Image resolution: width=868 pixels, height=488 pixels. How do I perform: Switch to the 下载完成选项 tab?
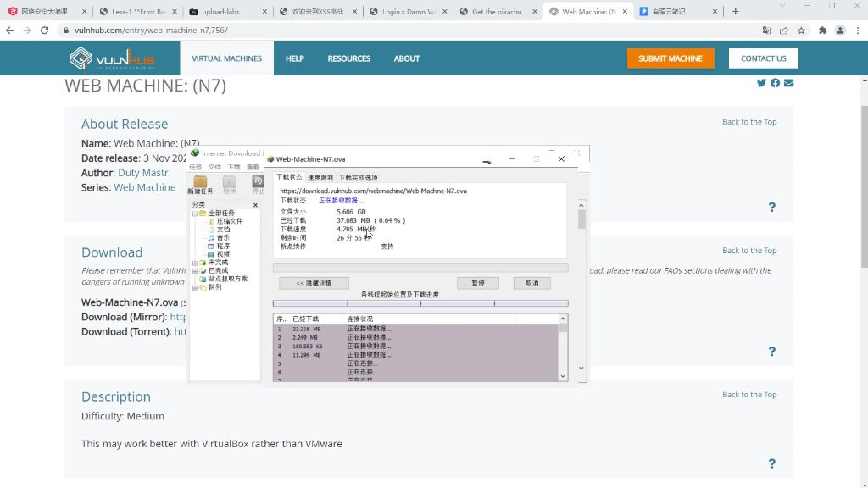pyautogui.click(x=359, y=178)
